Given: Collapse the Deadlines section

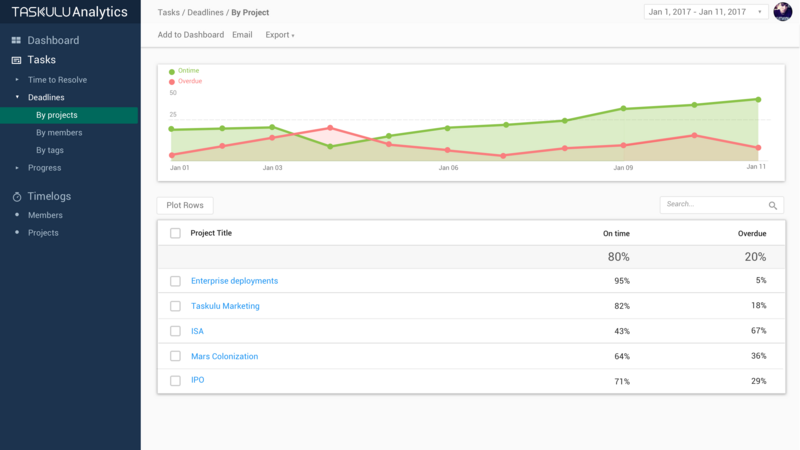Looking at the screenshot, I should tap(17, 97).
